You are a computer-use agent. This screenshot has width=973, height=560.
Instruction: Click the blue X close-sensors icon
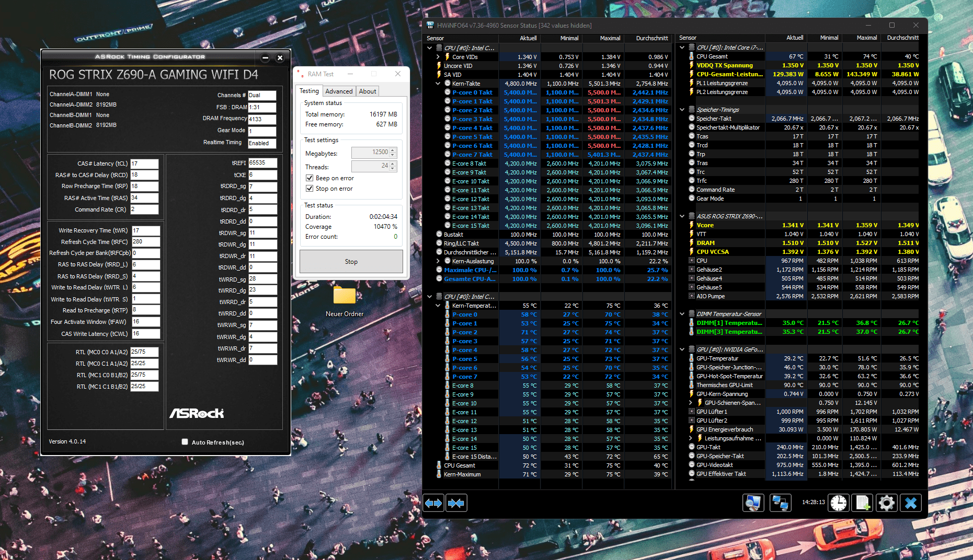coord(911,503)
